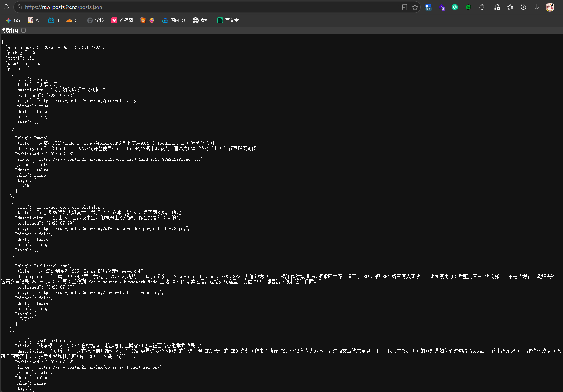563x392 pixels.
Task: Reload the current page
Action: tap(6, 7)
